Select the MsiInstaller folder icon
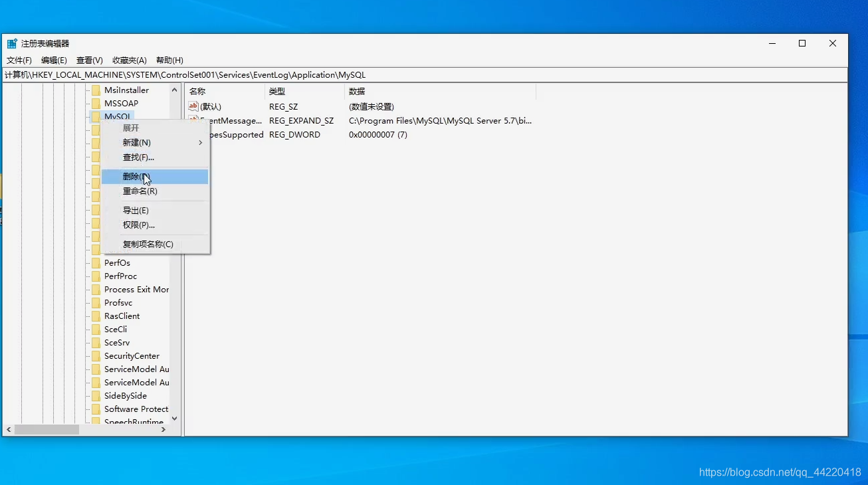868x485 pixels. pos(96,90)
